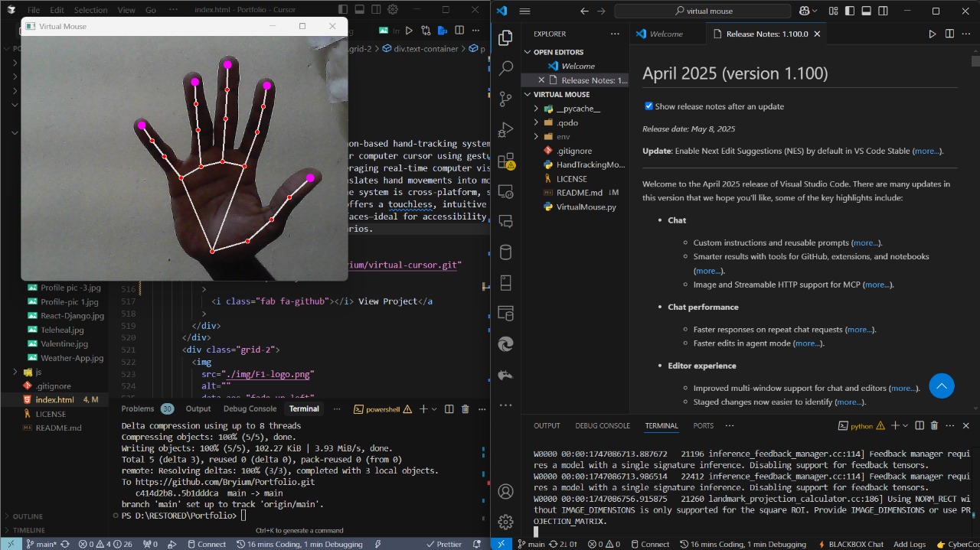
Task: Click release notes vertical scrollbar thumb
Action: click(x=975, y=61)
